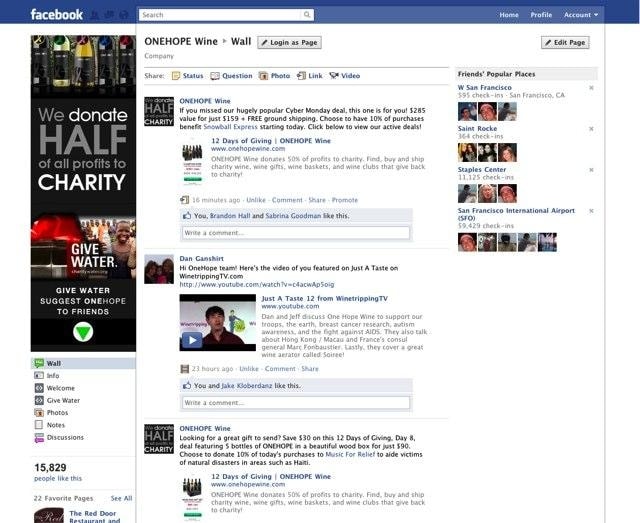The height and width of the screenshot is (523, 640).
Task: Click Promote on the 16 minutes ago post
Action: tap(345, 200)
